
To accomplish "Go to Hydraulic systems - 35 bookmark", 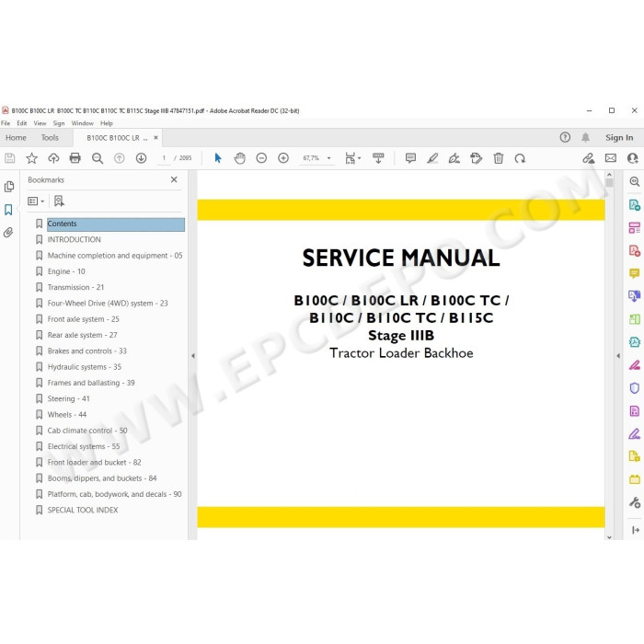I will tap(85, 367).
